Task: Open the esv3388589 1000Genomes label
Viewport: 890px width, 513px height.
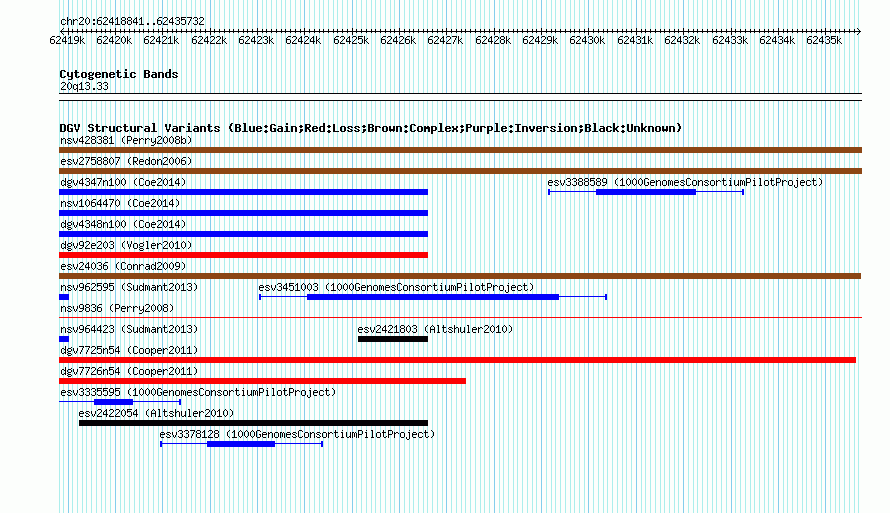Action: click(x=685, y=182)
